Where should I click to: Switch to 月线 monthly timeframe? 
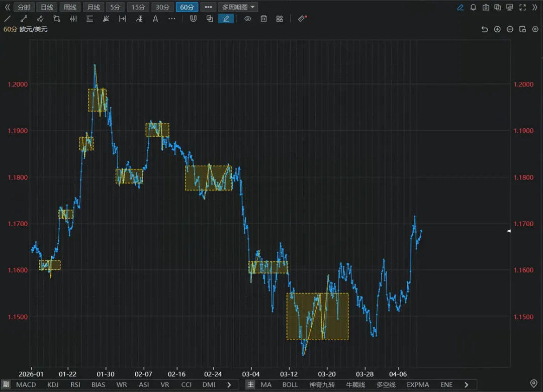point(94,7)
